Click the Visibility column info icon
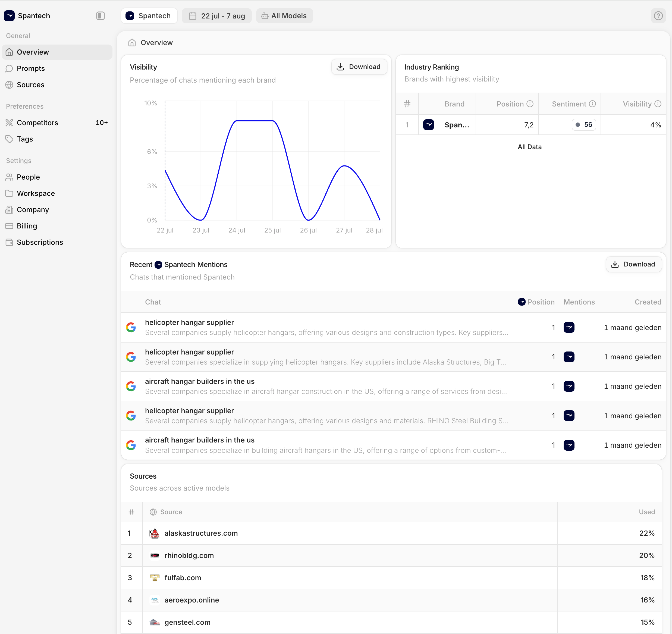The image size is (672, 634). [657, 104]
